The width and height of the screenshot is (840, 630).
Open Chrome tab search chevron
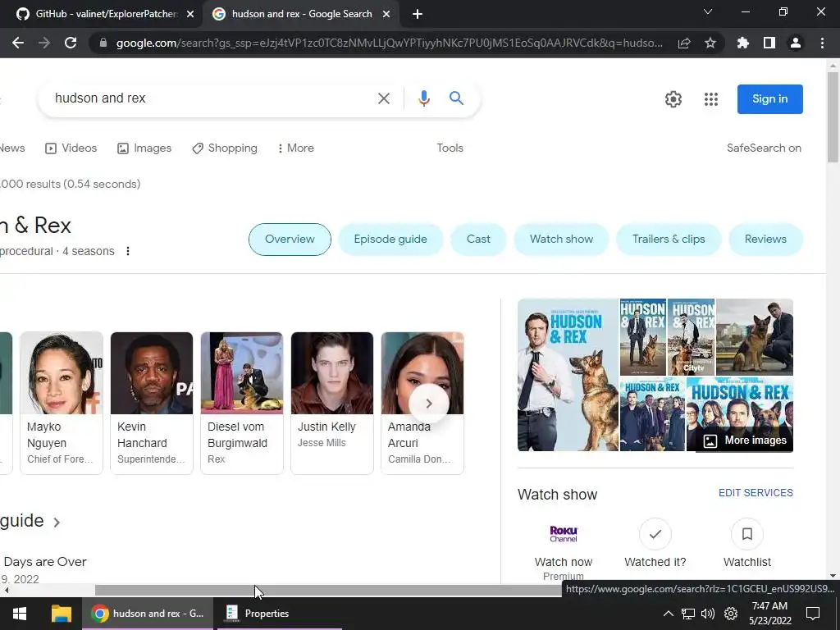(708, 11)
